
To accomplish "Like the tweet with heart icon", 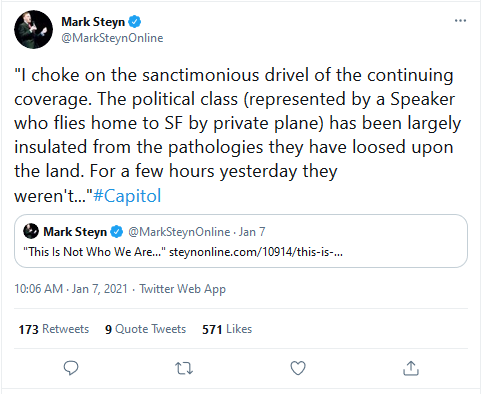I will coord(298,368).
